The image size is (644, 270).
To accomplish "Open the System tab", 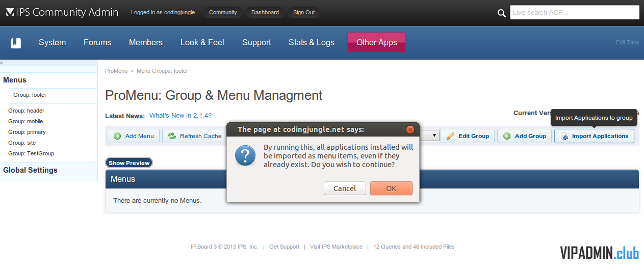I will 53,43.
